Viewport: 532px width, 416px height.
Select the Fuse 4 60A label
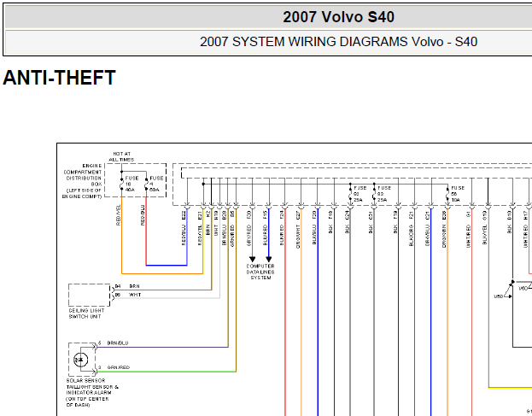(156, 184)
